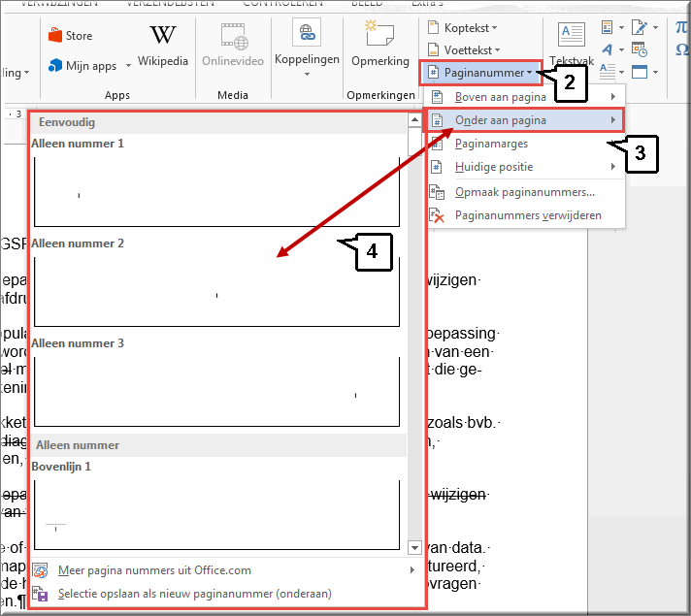Click the Boven aan pagina icon
This screenshot has width=691, height=616.
click(437, 96)
